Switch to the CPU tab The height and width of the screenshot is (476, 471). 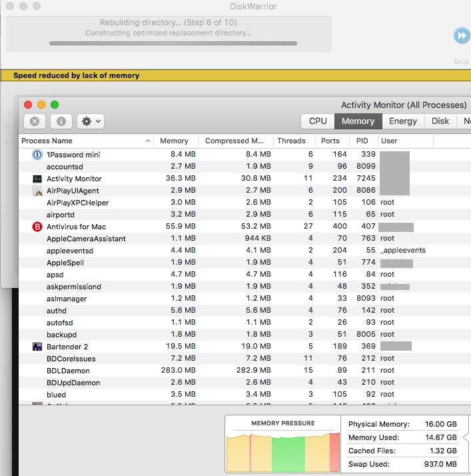point(318,121)
